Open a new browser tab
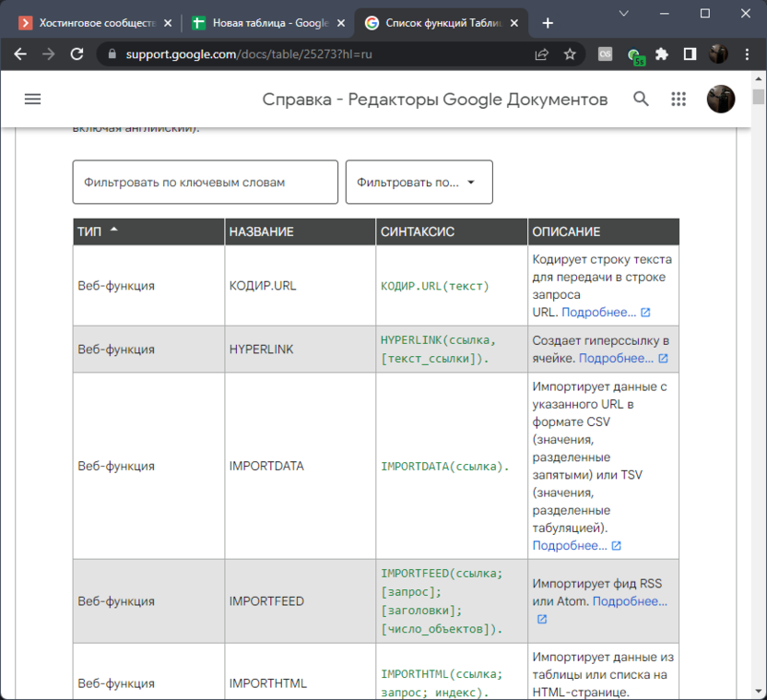The image size is (767, 700). 548,23
